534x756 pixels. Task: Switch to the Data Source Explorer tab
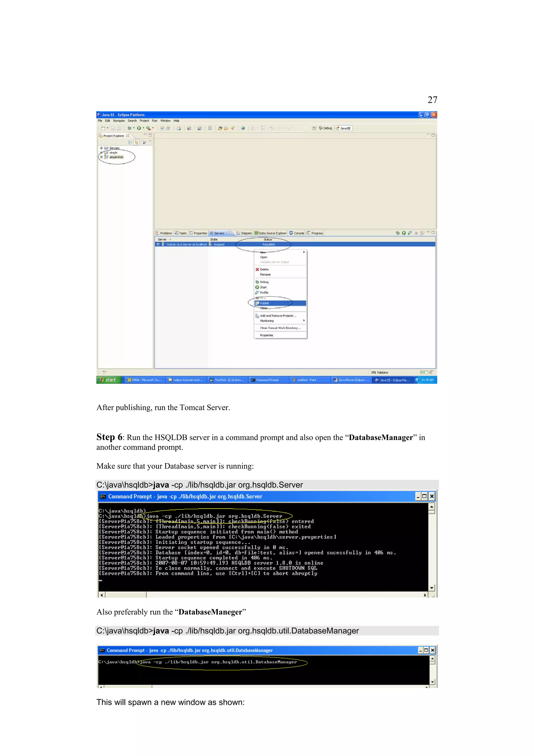click(x=270, y=233)
